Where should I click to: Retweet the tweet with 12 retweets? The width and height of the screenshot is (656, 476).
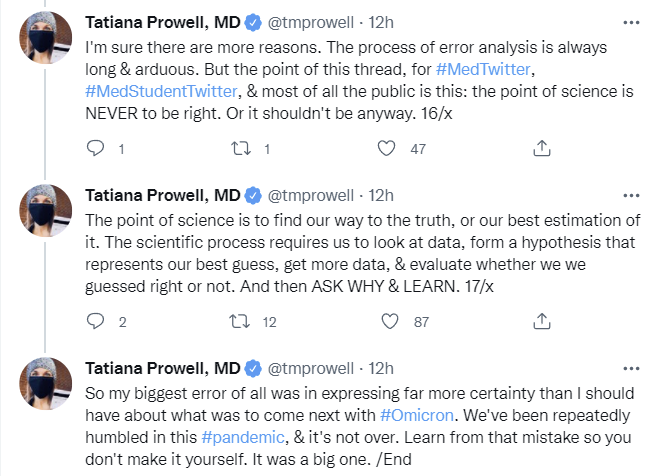(240, 322)
